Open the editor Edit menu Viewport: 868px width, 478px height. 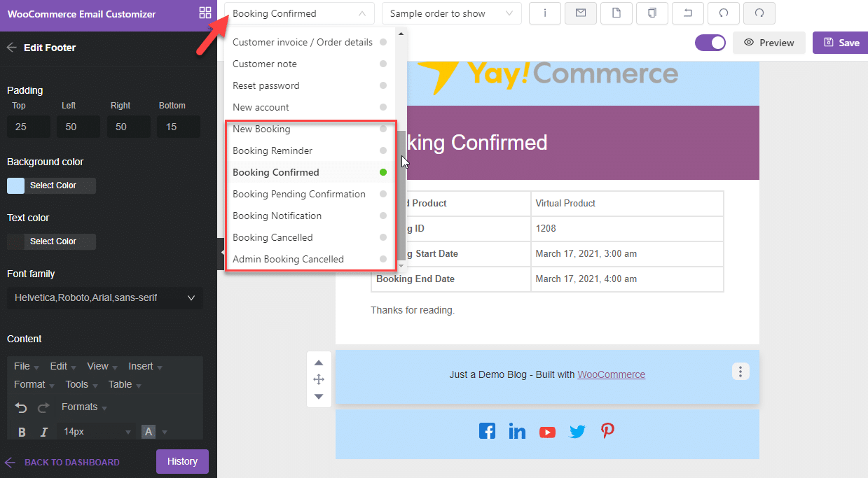(64, 366)
